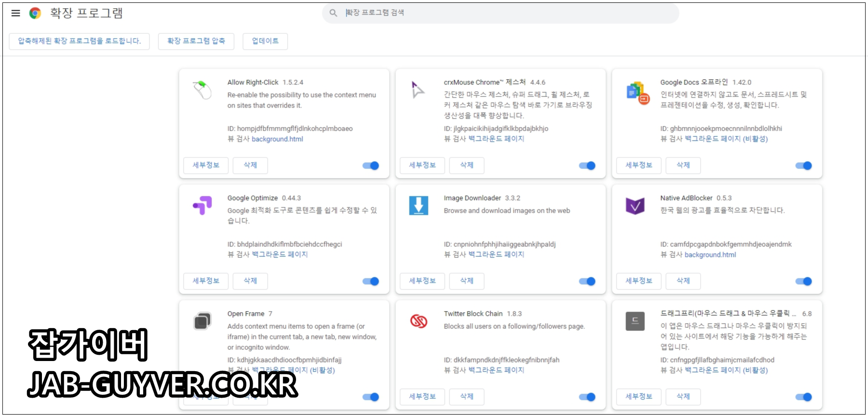Open 드래그프리 백그라운드 페이지 (비활성) link
Image resolution: width=868 pixels, height=417 pixels.
(x=726, y=370)
